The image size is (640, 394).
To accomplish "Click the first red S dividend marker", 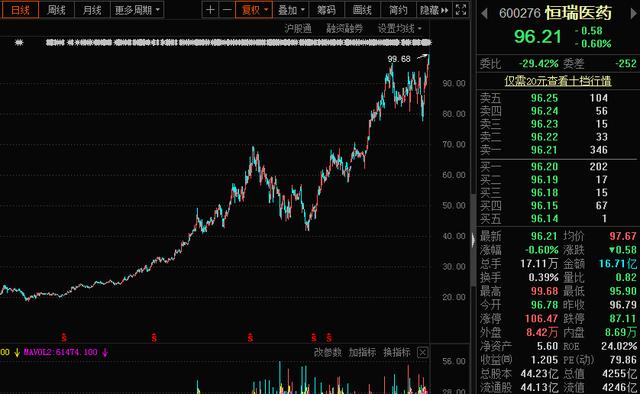I will (x=64, y=337).
